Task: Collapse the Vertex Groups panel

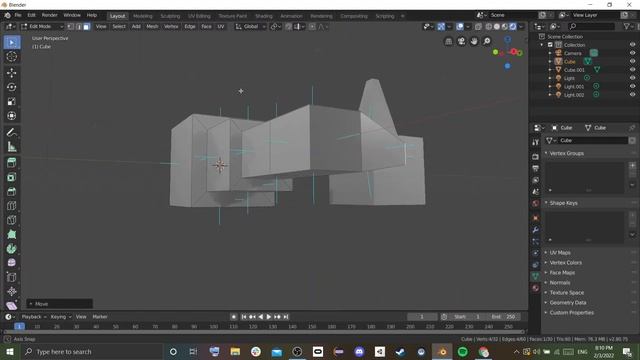Action: click(x=566, y=153)
